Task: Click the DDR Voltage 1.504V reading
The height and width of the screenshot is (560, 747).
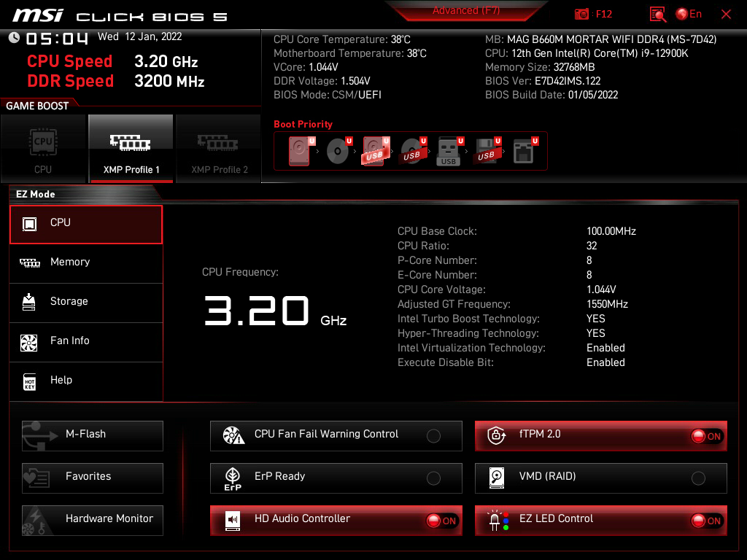Action: (322, 81)
